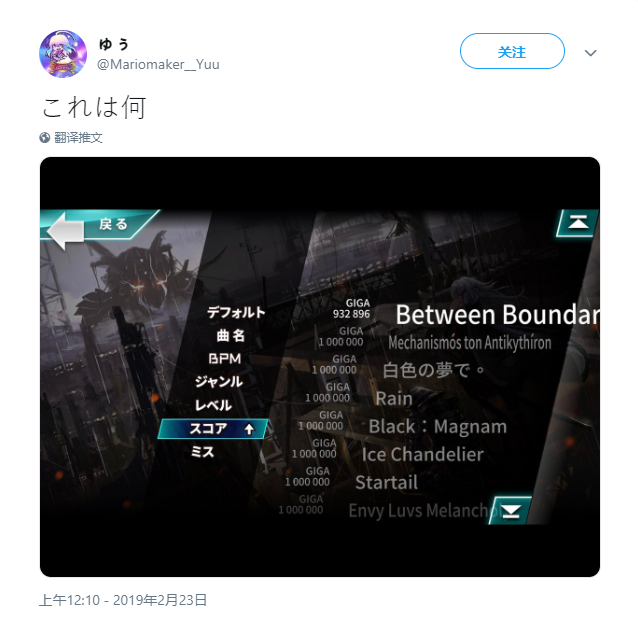Choose the レベル sort option
Screen dimensions: 638x618
(214, 405)
